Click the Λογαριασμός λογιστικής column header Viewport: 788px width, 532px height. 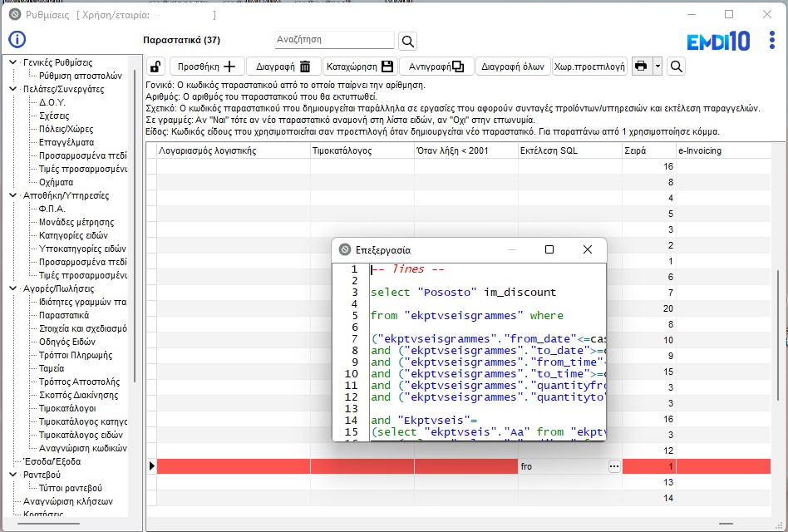point(234,150)
